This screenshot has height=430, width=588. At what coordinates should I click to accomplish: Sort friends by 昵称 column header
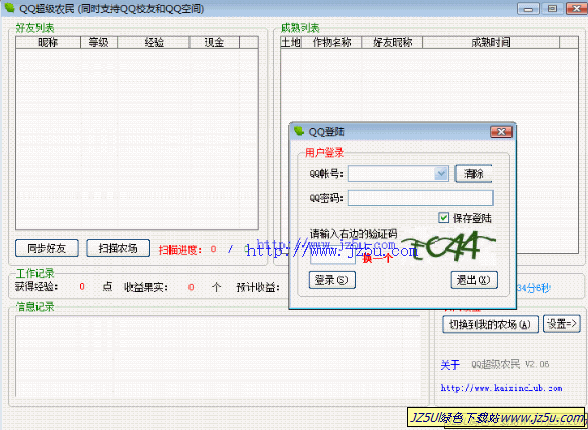(x=48, y=42)
